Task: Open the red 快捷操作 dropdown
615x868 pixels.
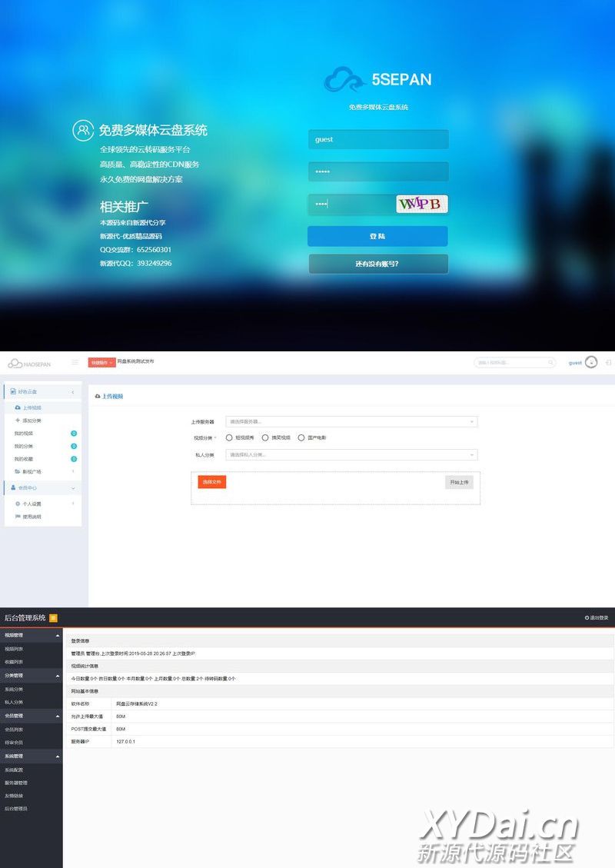Action: pos(101,363)
